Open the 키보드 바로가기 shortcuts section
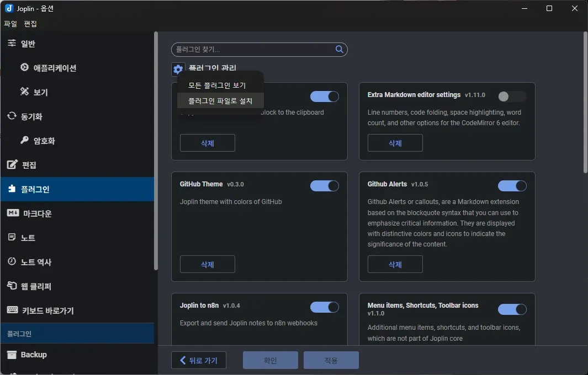The height and width of the screenshot is (375, 588). [77, 310]
